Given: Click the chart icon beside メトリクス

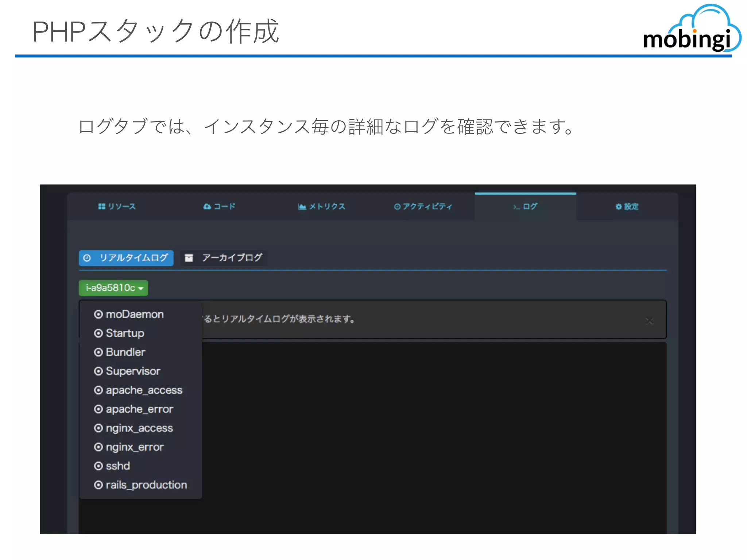Looking at the screenshot, I should [x=302, y=207].
